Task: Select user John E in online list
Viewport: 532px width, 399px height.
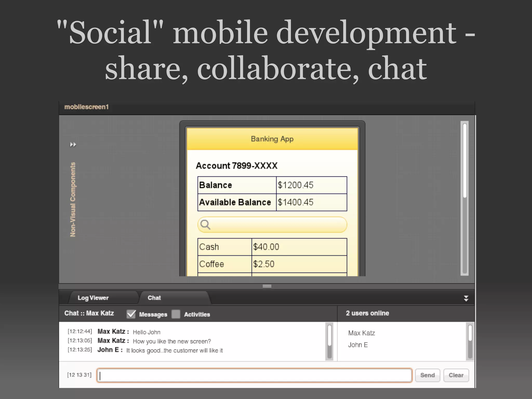Action: click(358, 345)
